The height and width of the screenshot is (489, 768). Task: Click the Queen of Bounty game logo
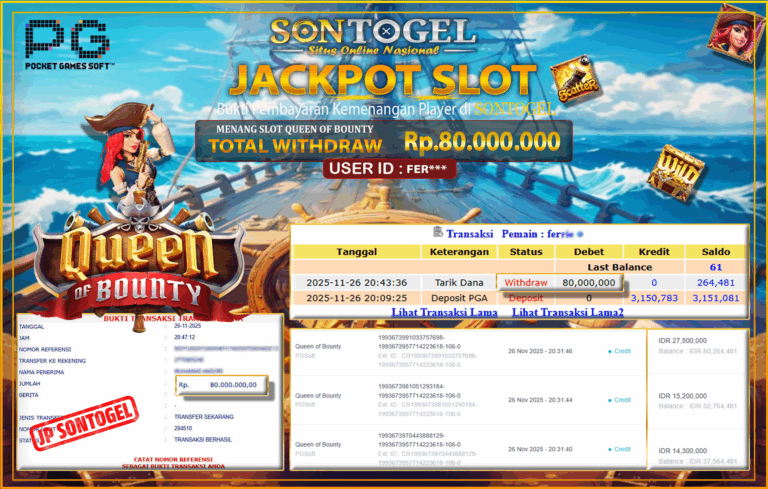coord(139,267)
